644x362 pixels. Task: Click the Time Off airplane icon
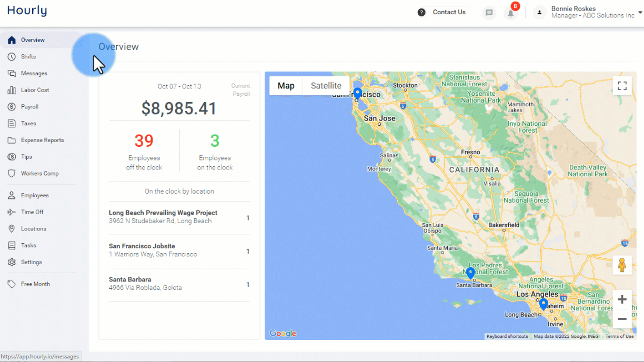point(12,212)
